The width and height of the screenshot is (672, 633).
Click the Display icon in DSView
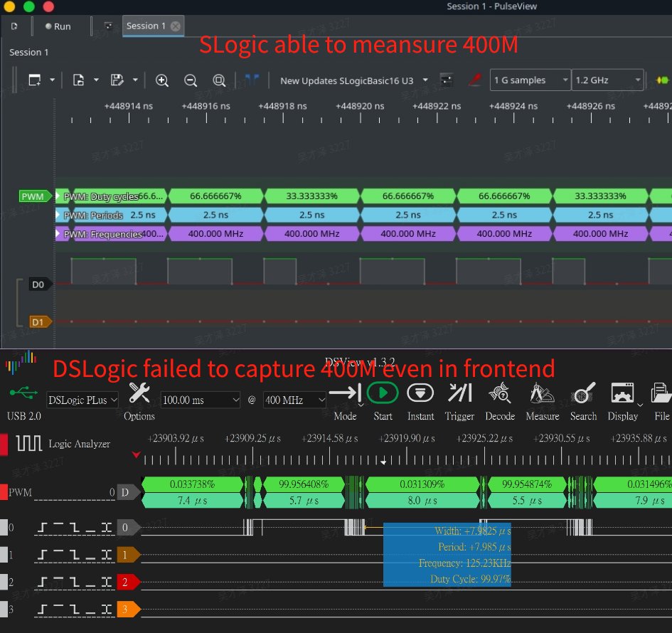pos(622,393)
